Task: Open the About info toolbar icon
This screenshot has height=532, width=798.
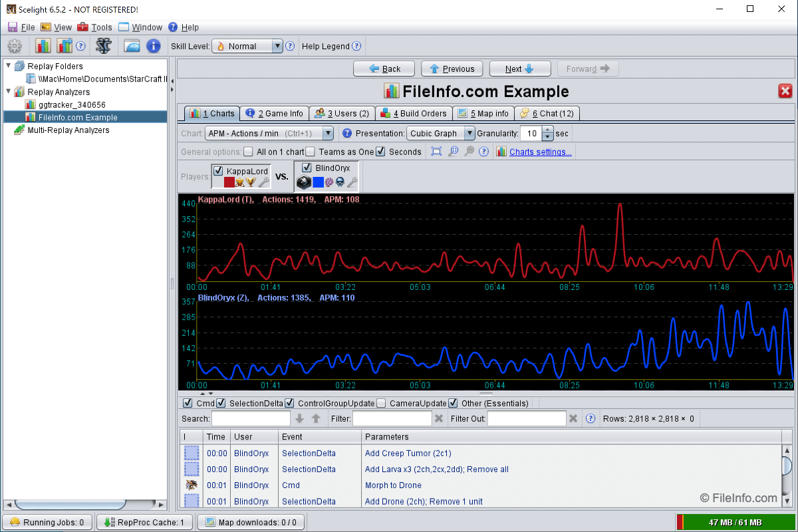Action: [x=153, y=46]
